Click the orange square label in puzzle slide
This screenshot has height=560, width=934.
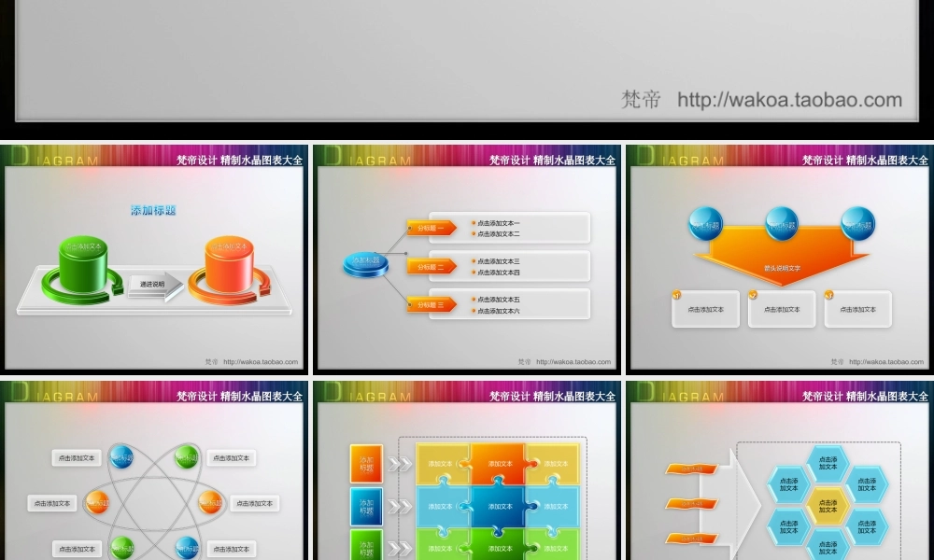[x=366, y=463]
